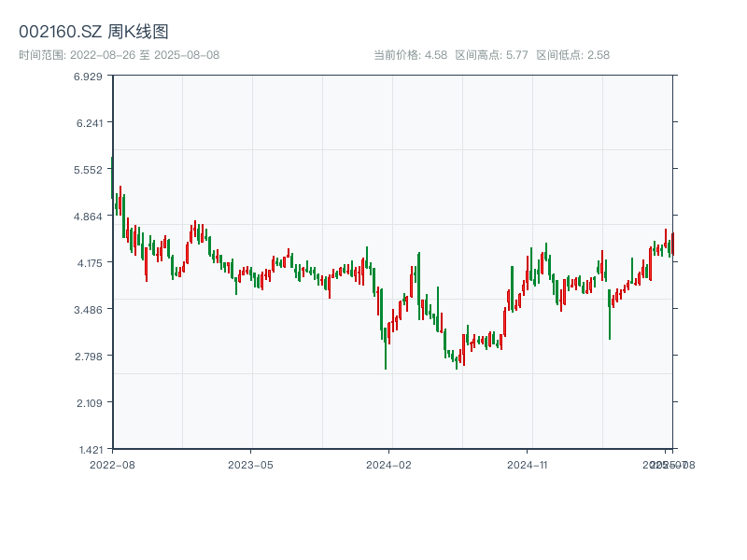Image resolution: width=747 pixels, height=560 pixels.
Task: Click the 时间范围 date range text
Action: pos(119,55)
